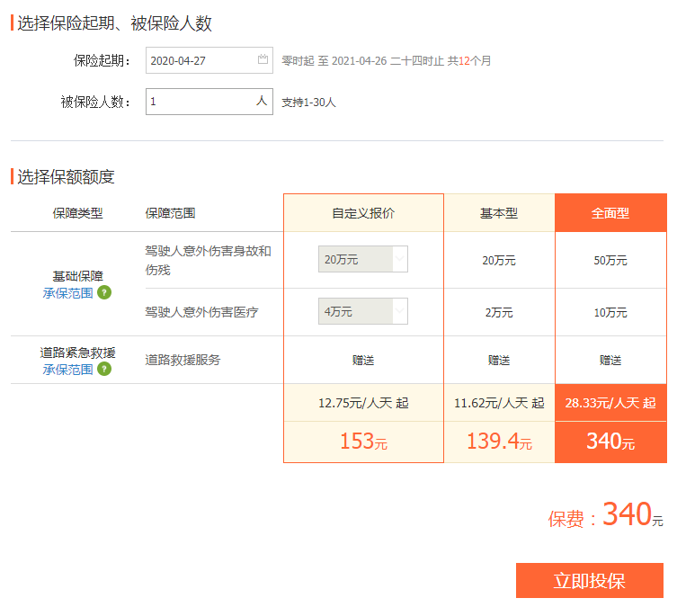Choose the 340元 price in the 全面型 column

coord(610,442)
